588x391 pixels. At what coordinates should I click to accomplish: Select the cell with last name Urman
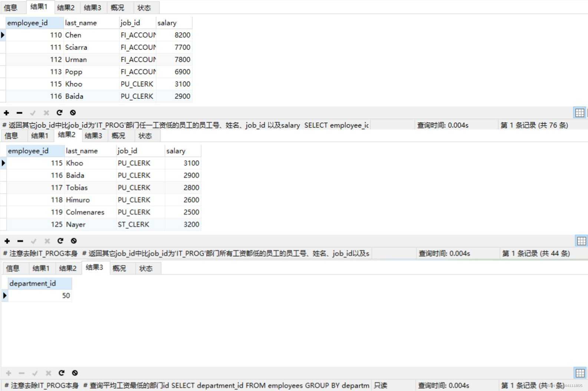(x=92, y=59)
